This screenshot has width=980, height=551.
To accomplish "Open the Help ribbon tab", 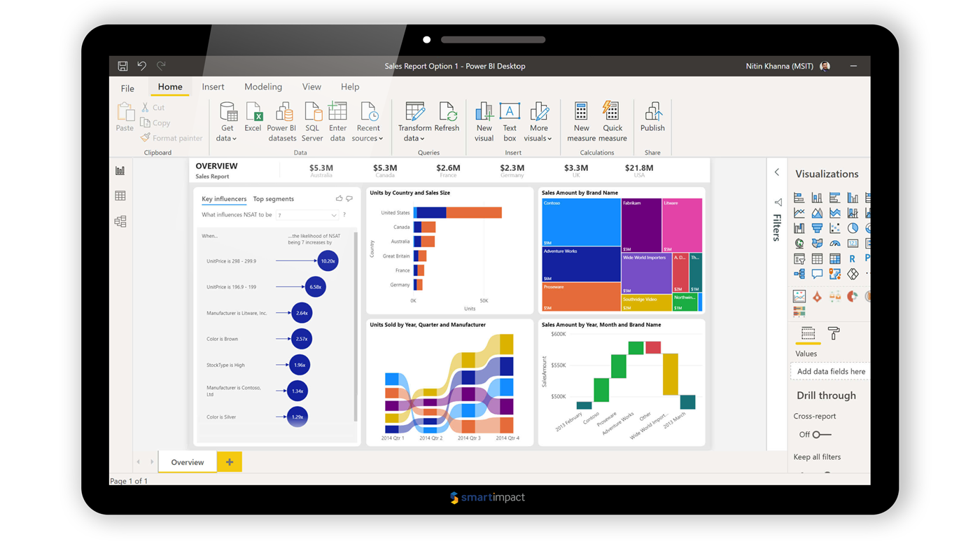I will [350, 87].
